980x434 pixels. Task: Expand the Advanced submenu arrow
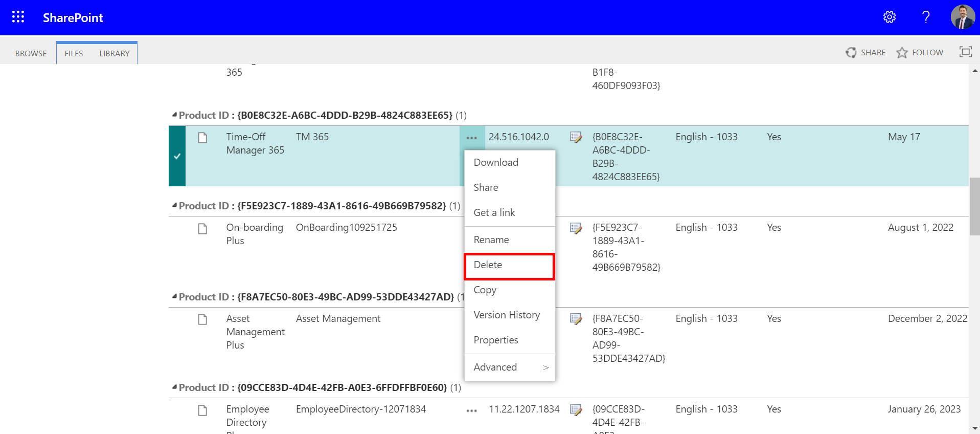[x=546, y=367]
